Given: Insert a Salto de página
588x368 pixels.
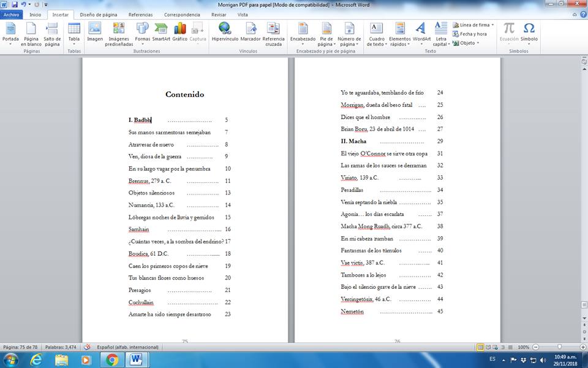Looking at the screenshot, I should tap(52, 34).
